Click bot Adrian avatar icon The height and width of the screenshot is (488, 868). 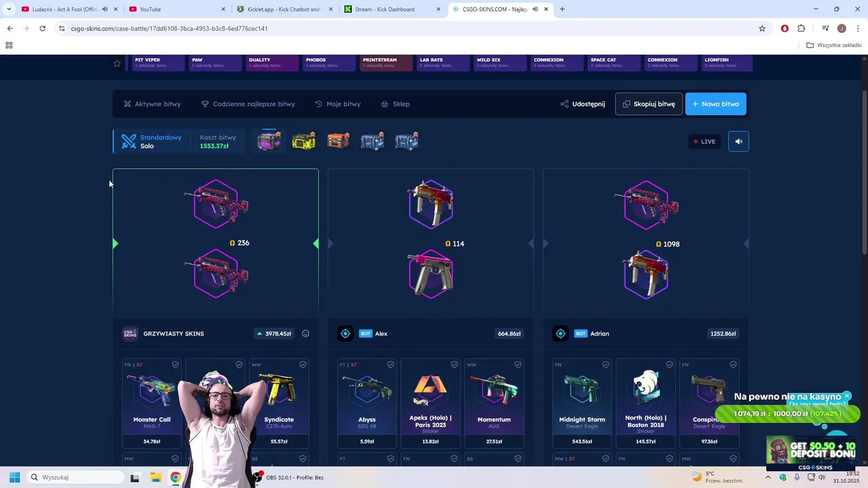point(560,333)
